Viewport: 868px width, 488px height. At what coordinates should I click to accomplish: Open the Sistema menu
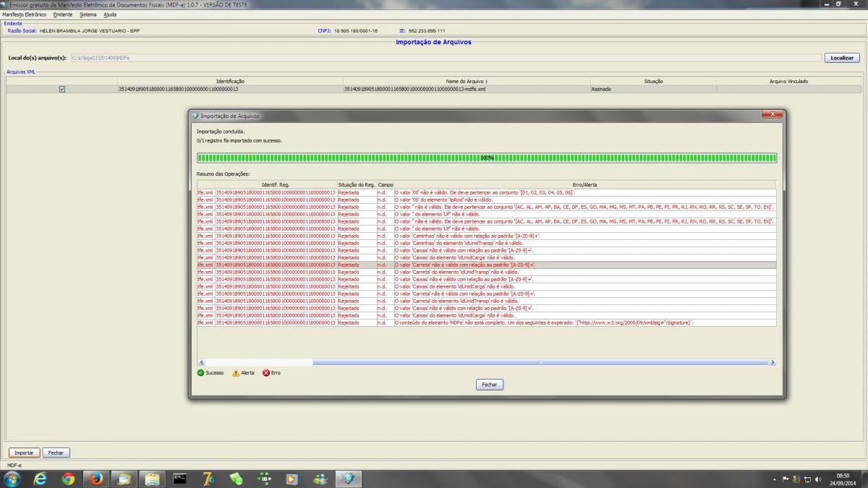coord(88,14)
